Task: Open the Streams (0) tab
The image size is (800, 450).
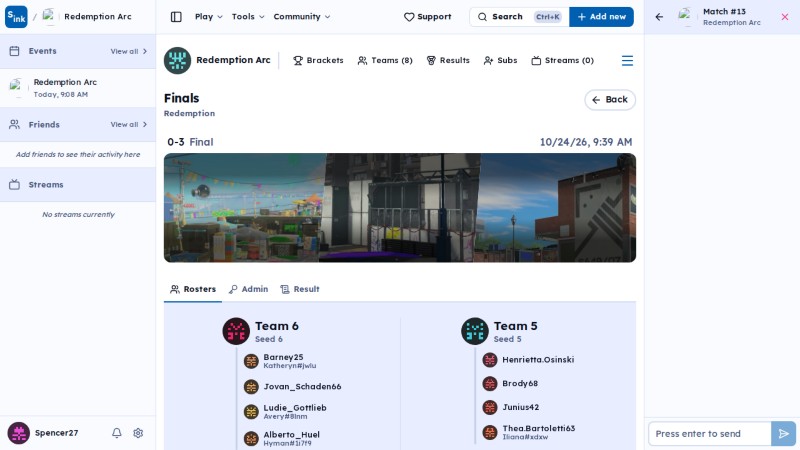Action: coord(562,60)
